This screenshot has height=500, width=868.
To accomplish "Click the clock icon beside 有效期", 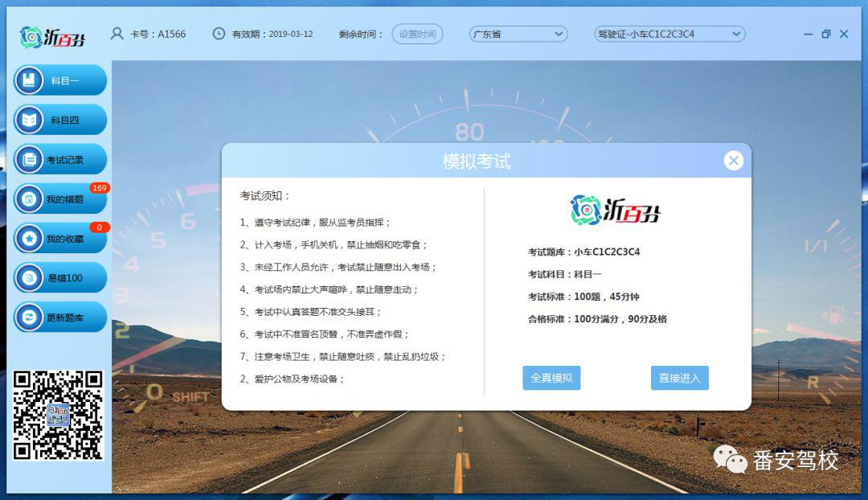I will click(x=219, y=34).
